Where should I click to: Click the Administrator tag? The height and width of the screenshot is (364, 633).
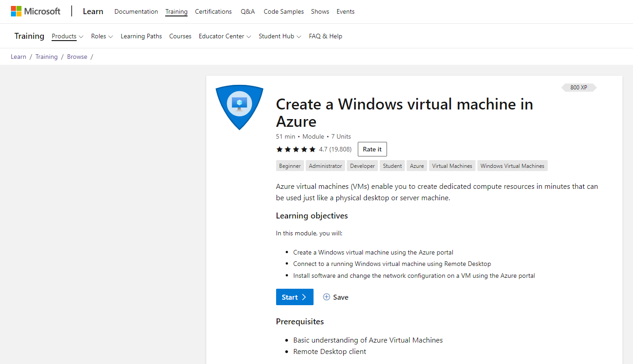[x=325, y=166]
